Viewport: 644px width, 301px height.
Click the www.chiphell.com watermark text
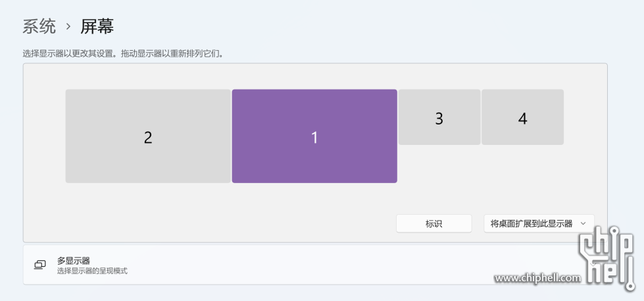[x=537, y=279]
